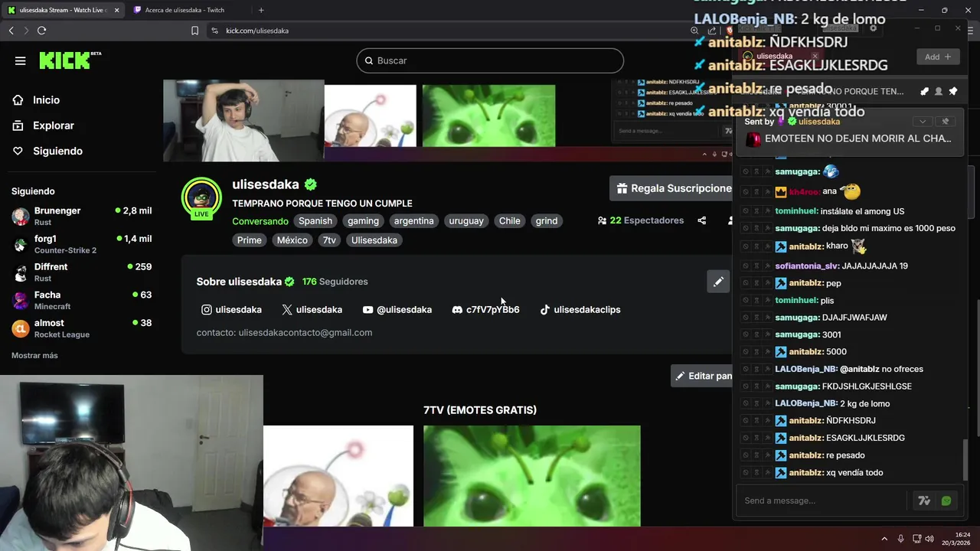Screen dimensions: 980x551
Task: Click the Regala Suscripciones gift button
Action: (671, 188)
